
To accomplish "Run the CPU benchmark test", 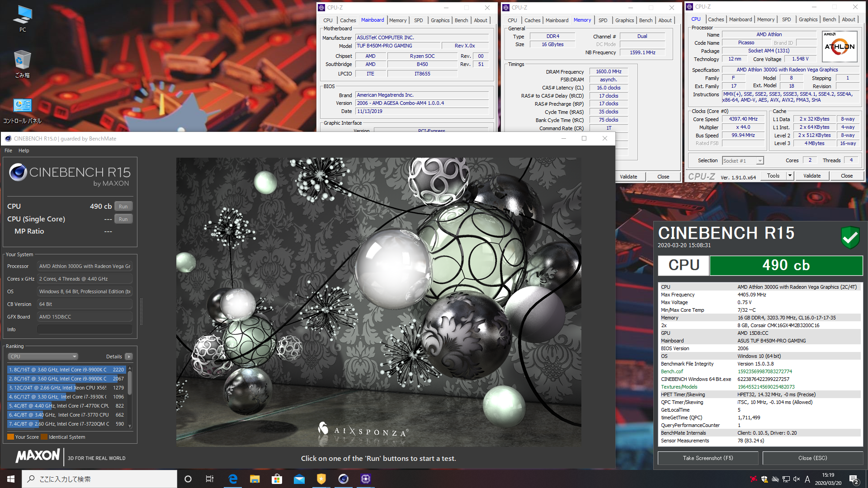I will click(x=123, y=206).
